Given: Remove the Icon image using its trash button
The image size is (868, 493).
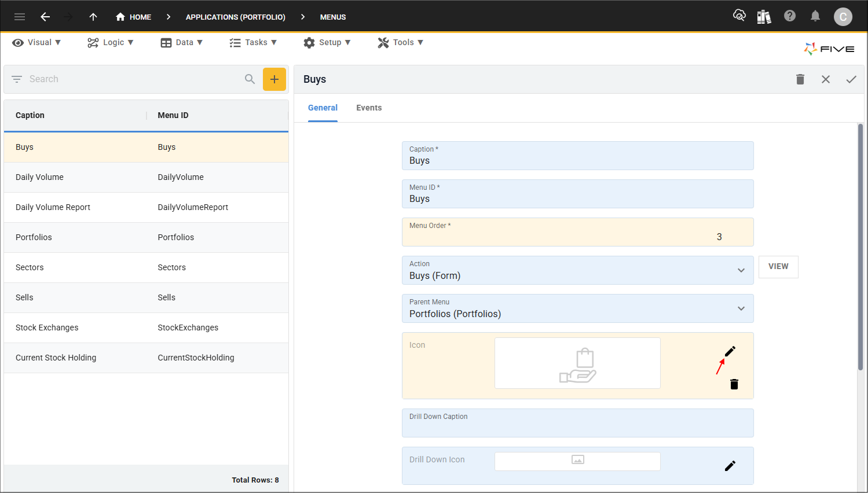Looking at the screenshot, I should pyautogui.click(x=734, y=384).
